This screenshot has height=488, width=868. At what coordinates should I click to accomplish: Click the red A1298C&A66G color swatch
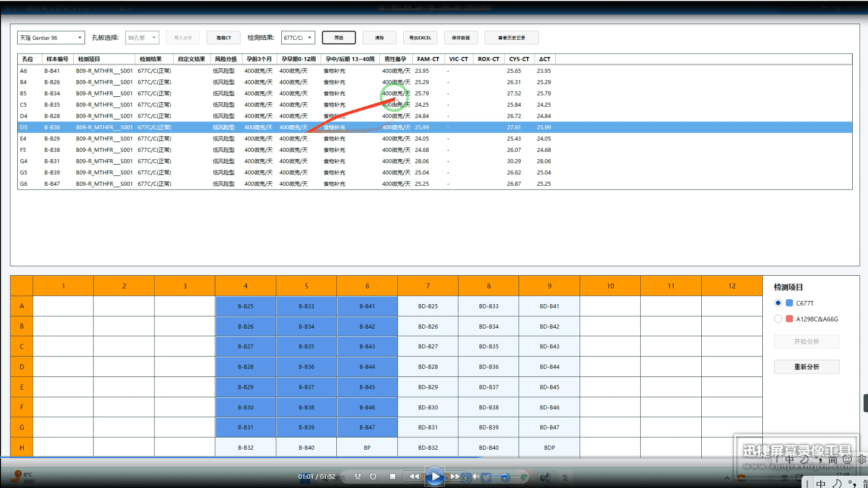(x=789, y=319)
